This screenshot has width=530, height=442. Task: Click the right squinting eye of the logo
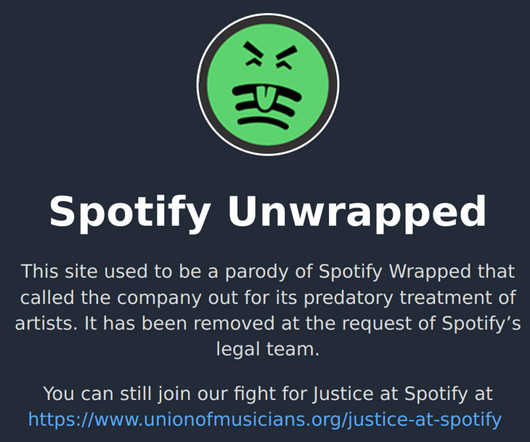coord(286,57)
